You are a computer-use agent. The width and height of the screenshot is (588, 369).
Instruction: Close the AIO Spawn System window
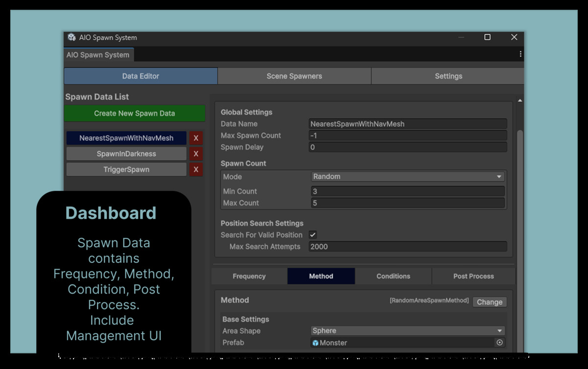point(514,37)
